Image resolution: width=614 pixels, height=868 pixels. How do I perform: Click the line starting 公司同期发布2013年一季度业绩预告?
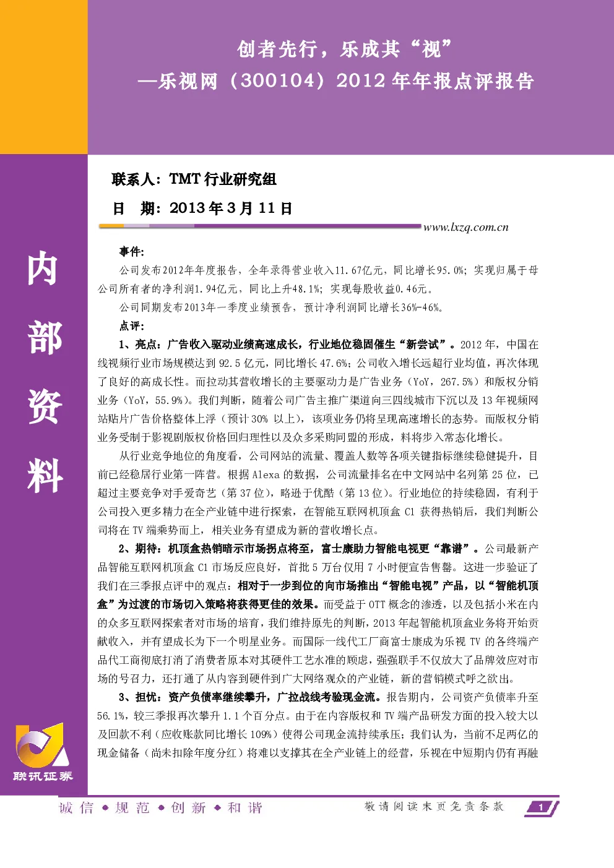282,307
